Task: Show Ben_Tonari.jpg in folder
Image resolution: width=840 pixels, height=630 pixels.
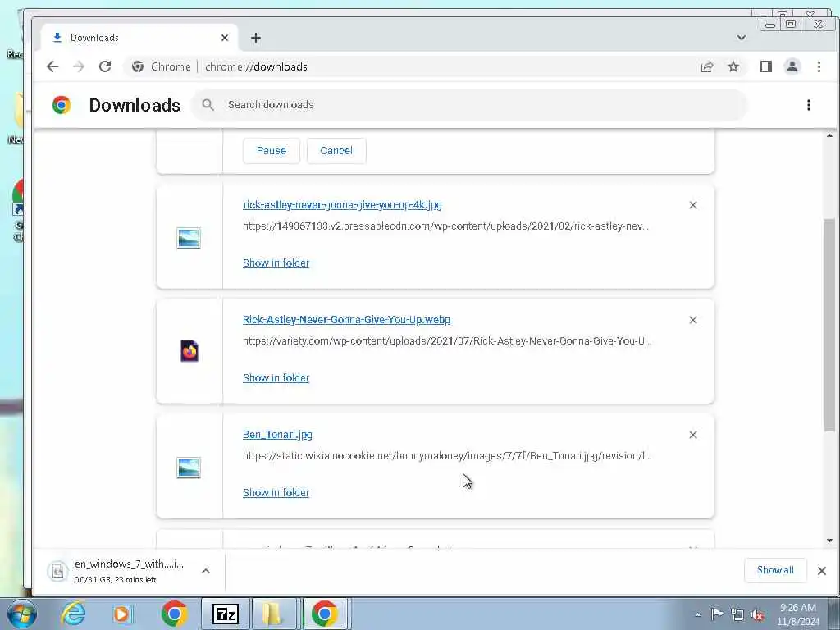Action: pos(276,492)
